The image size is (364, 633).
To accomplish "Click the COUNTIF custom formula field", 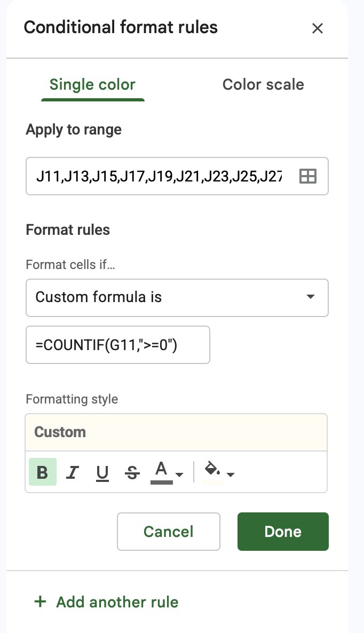I will coord(118,345).
